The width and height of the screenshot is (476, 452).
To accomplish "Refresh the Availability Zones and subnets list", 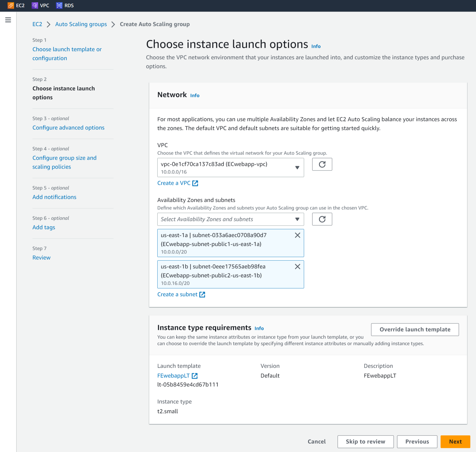I will (322, 219).
